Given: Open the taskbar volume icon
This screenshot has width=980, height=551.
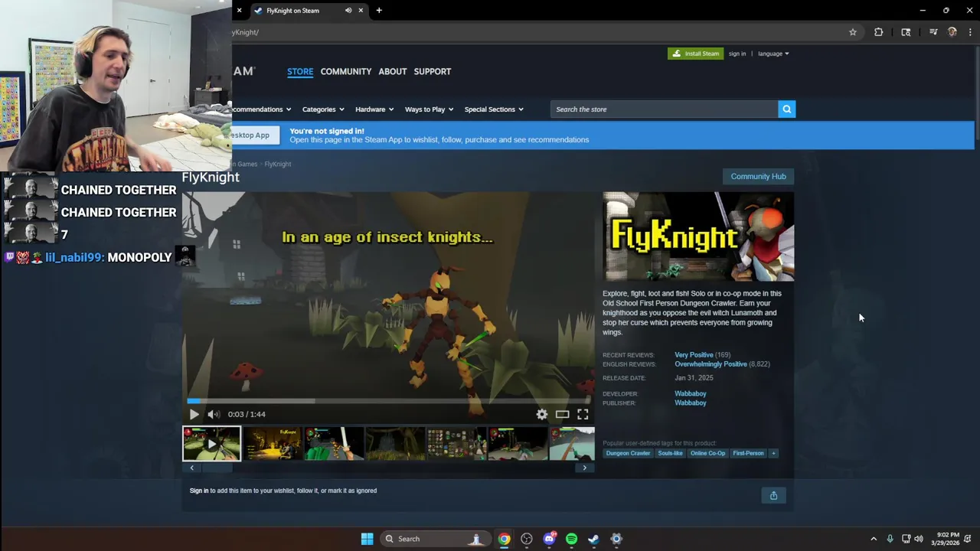Looking at the screenshot, I should point(919,539).
